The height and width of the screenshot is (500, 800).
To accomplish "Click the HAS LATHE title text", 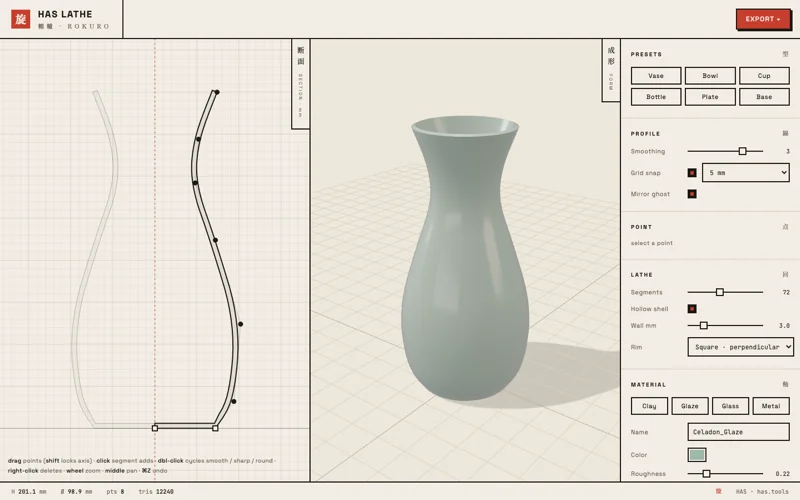I will [65, 14].
